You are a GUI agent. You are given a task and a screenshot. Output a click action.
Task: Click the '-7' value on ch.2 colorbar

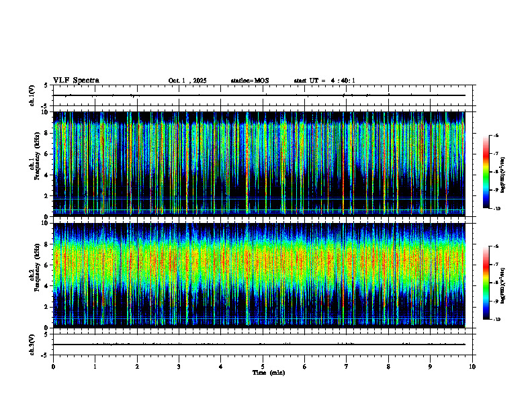coord(496,265)
